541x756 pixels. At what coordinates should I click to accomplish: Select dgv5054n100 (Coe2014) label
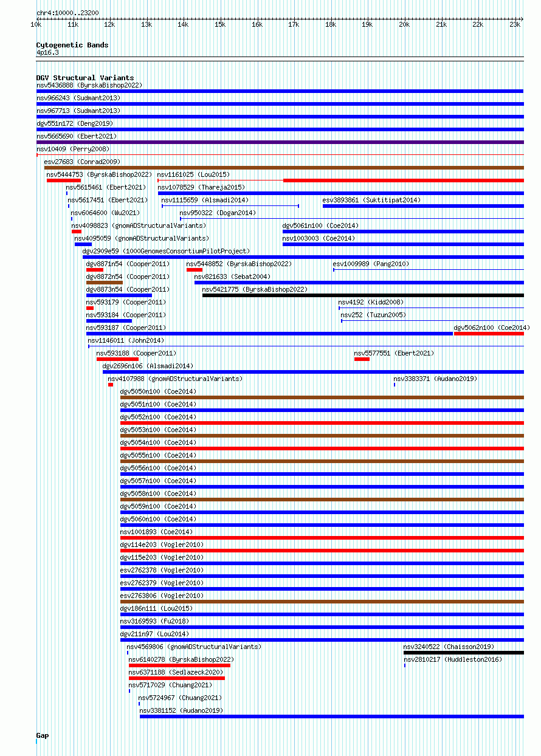[x=158, y=442]
